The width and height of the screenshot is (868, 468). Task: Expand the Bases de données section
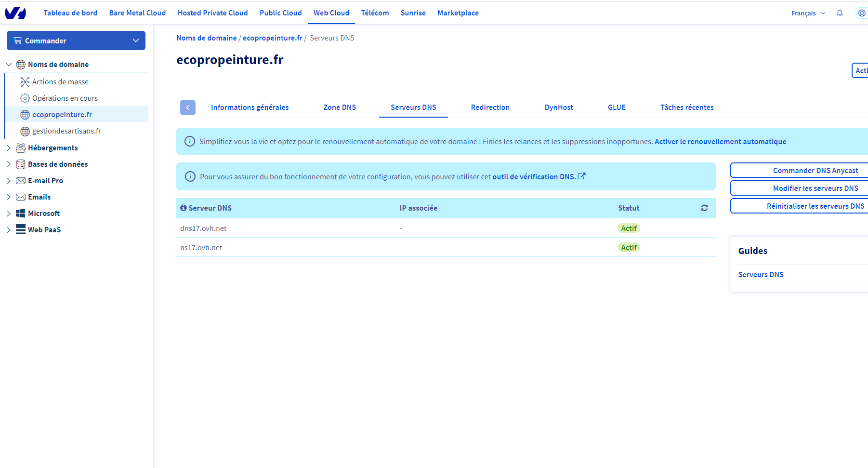click(9, 164)
